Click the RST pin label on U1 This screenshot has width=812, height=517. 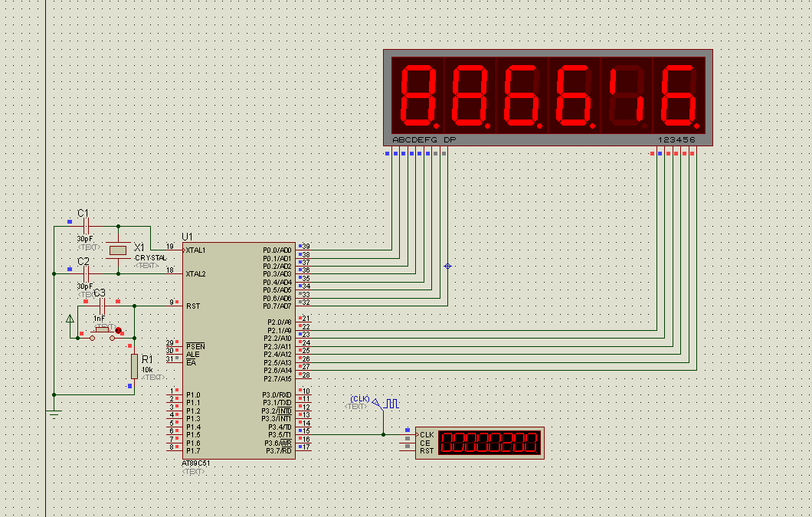[x=193, y=306]
